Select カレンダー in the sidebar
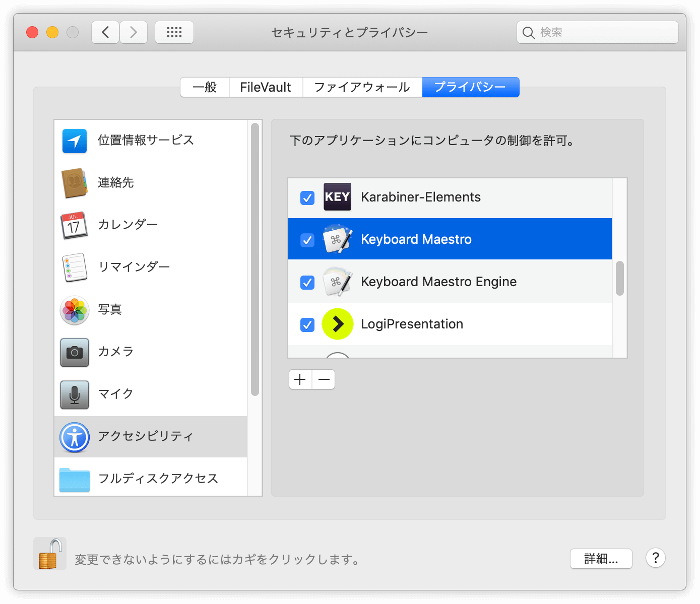 pyautogui.click(x=151, y=225)
